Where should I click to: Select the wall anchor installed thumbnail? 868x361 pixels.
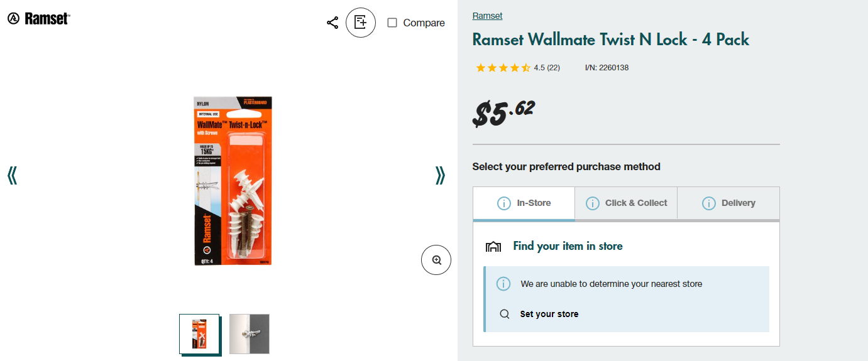point(250,334)
